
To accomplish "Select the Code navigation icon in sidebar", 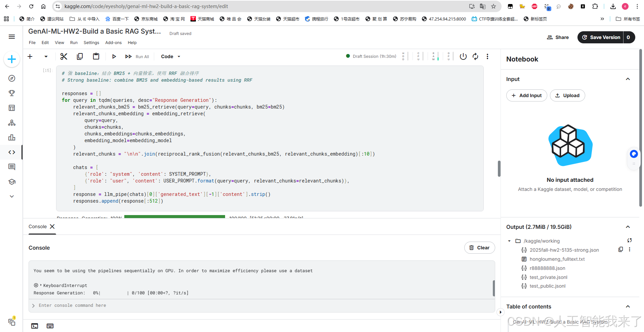I will click(11, 152).
